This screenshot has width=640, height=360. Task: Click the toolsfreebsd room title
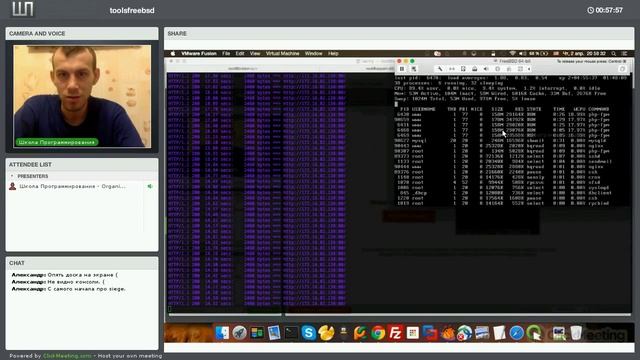pos(132,11)
